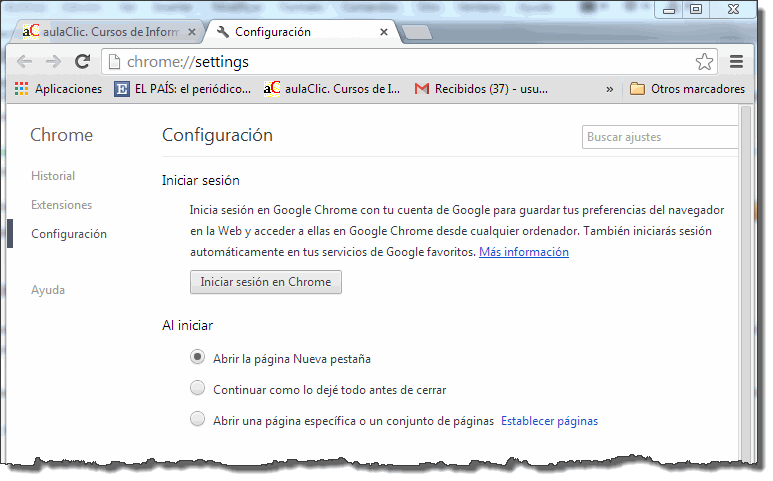Open the Otros marcadores folder
The height and width of the screenshot is (481, 773).
point(687,89)
